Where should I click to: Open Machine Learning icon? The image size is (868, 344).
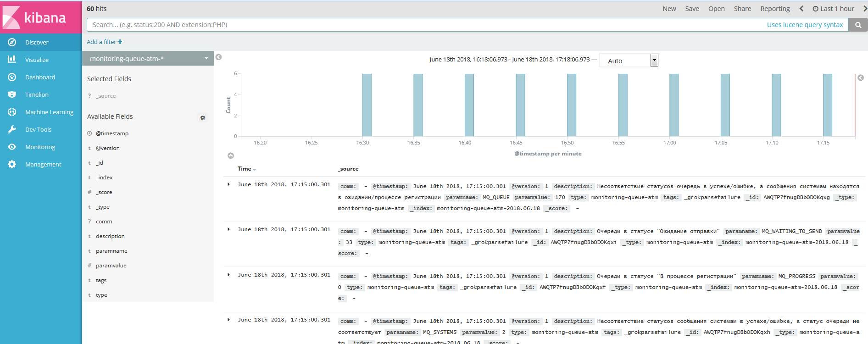[12, 112]
